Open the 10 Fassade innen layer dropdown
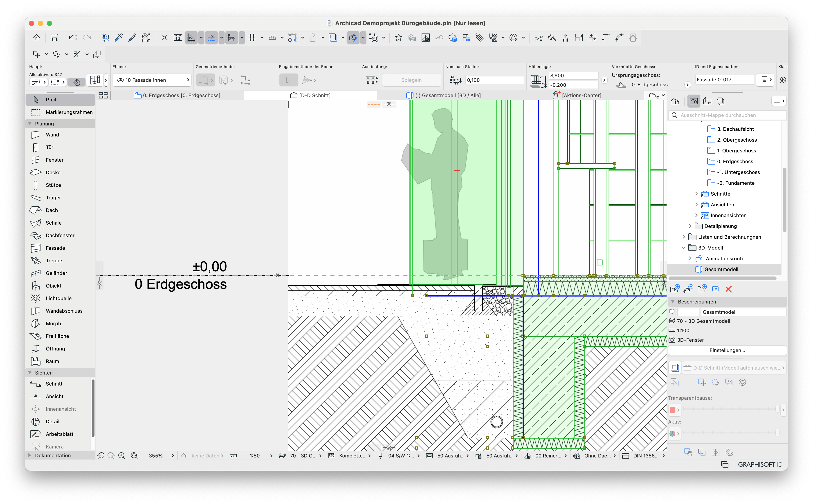The image size is (813, 504). coord(152,80)
